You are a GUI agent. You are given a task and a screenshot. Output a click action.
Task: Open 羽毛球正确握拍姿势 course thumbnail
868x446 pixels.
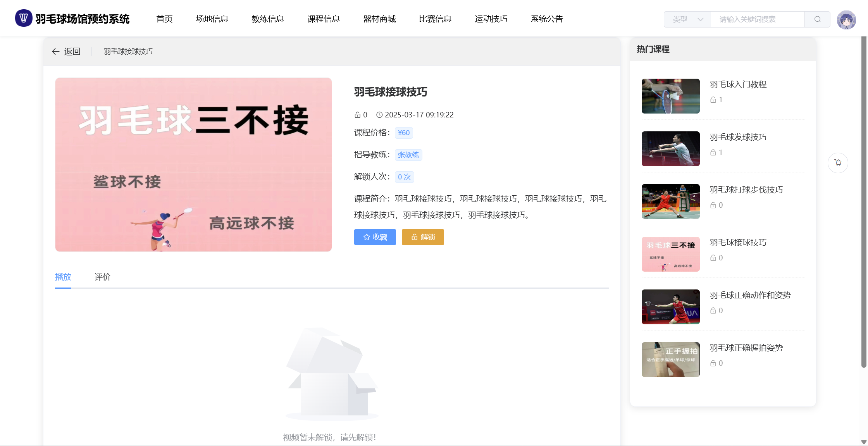tap(670, 360)
